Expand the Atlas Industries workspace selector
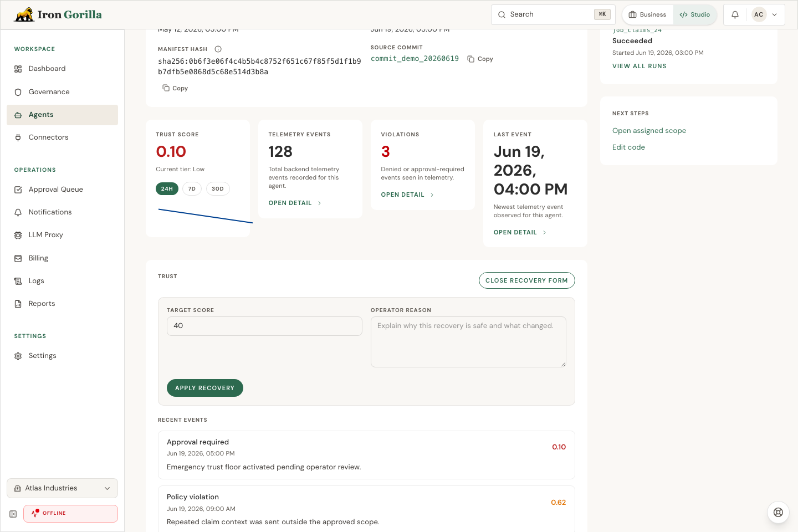The image size is (798, 532). [x=62, y=488]
